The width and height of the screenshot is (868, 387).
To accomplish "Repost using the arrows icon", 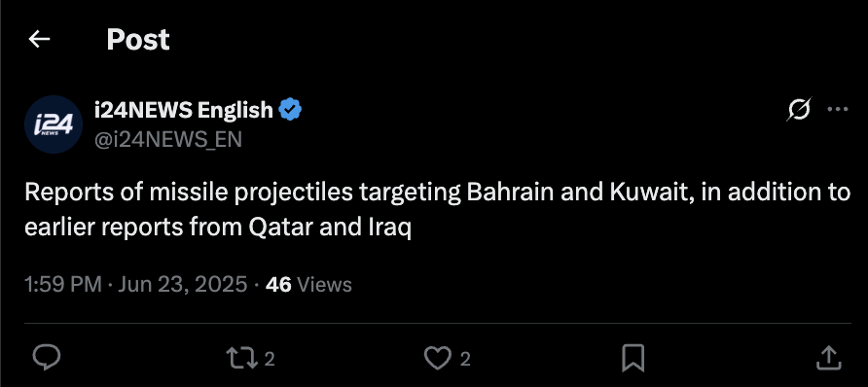I will pyautogui.click(x=242, y=358).
